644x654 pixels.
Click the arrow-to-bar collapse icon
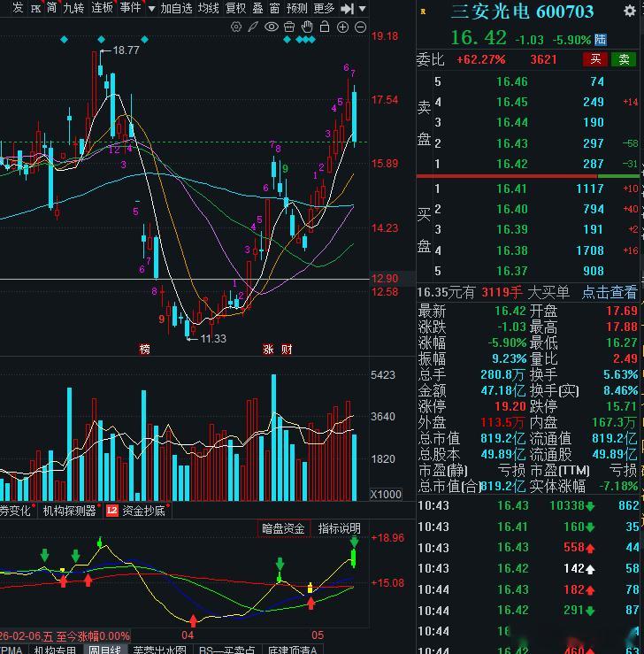coord(347,8)
